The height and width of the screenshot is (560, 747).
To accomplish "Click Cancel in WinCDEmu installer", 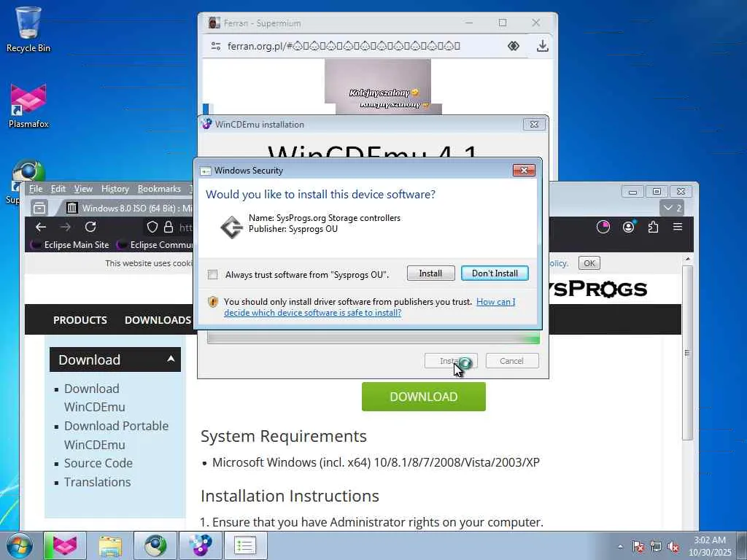I will pyautogui.click(x=512, y=361).
